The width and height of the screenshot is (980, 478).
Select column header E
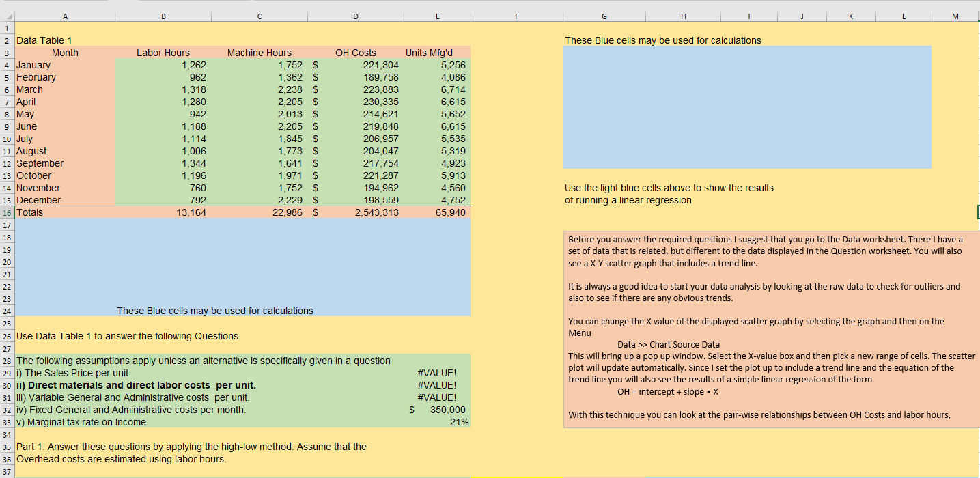click(x=437, y=15)
